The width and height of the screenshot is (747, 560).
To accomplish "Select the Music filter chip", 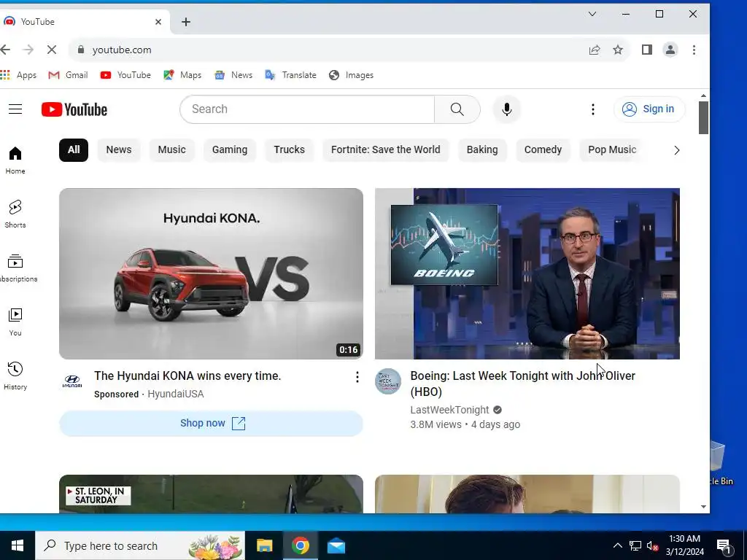I will pyautogui.click(x=171, y=150).
